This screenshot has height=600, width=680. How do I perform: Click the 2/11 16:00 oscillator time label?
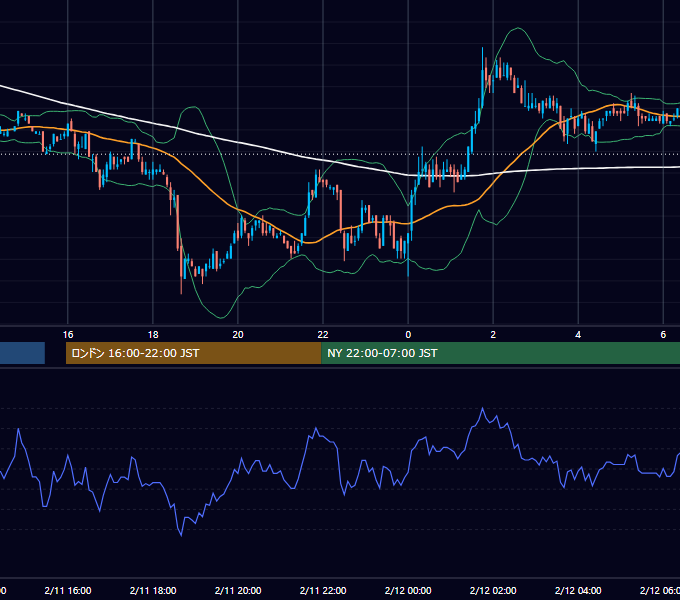point(68,590)
